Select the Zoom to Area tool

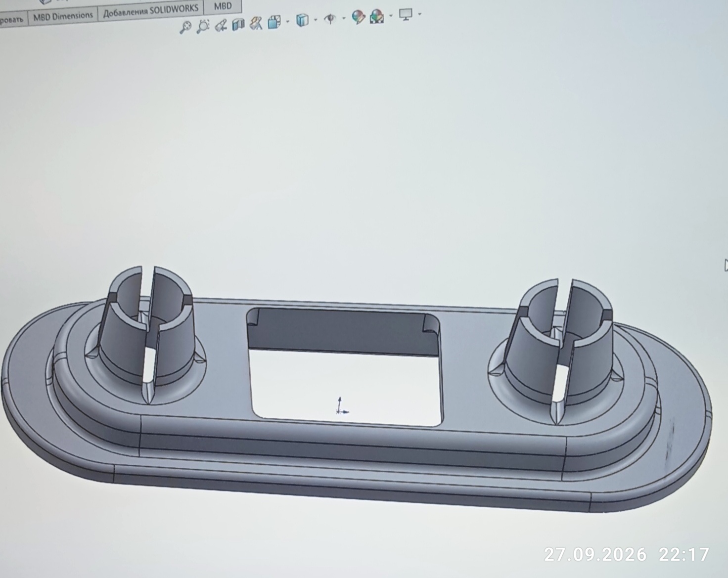(203, 26)
